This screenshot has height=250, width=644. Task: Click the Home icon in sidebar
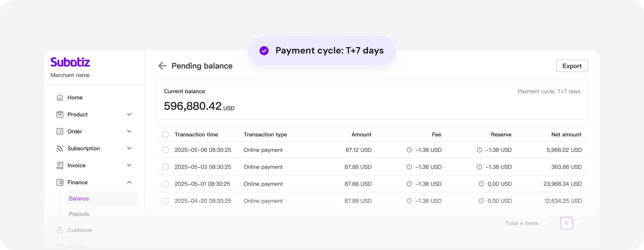60,97
